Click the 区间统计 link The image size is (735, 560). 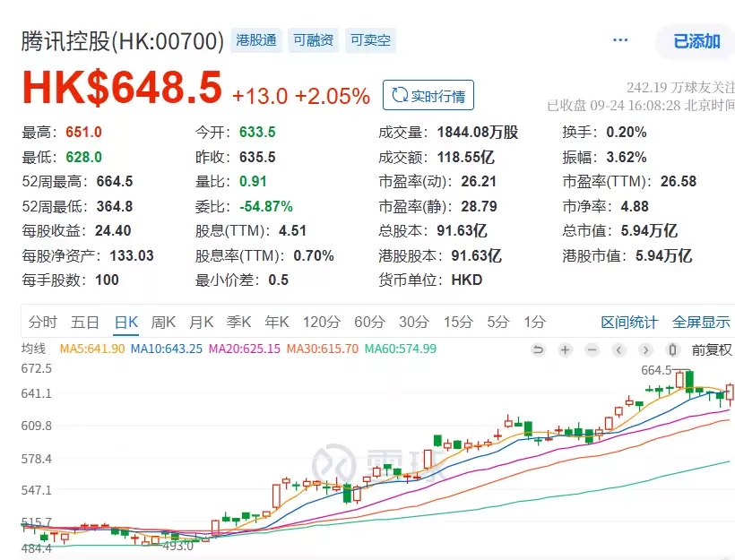(x=628, y=322)
